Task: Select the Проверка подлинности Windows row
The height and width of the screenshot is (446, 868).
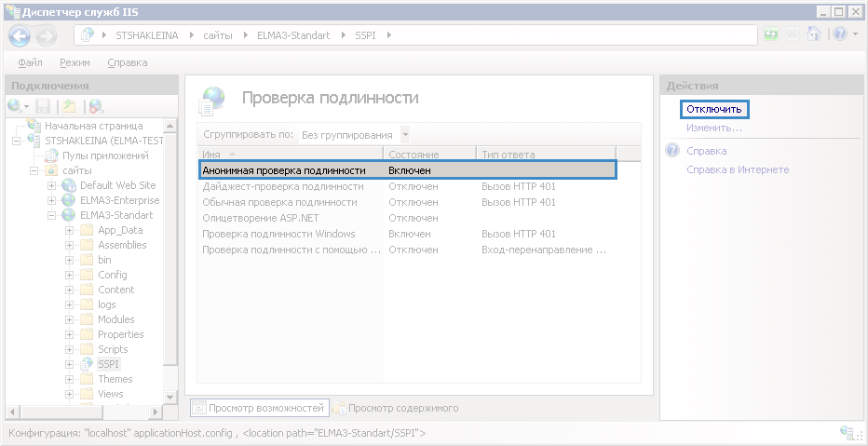Action: [278, 234]
